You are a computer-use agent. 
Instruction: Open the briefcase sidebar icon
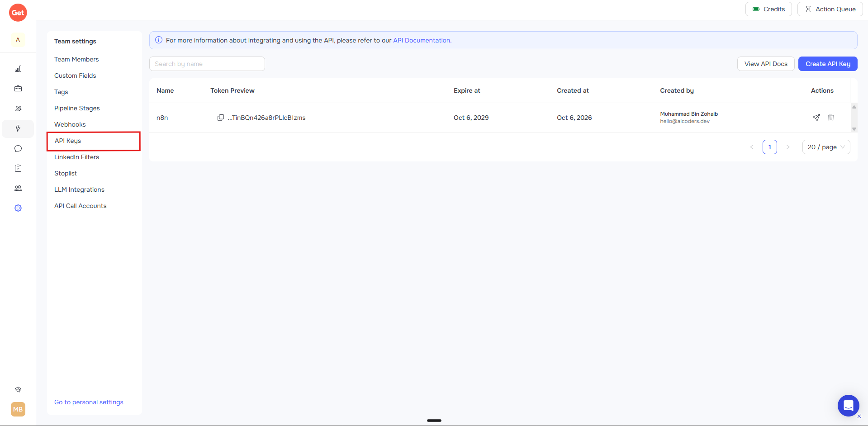coord(18,89)
